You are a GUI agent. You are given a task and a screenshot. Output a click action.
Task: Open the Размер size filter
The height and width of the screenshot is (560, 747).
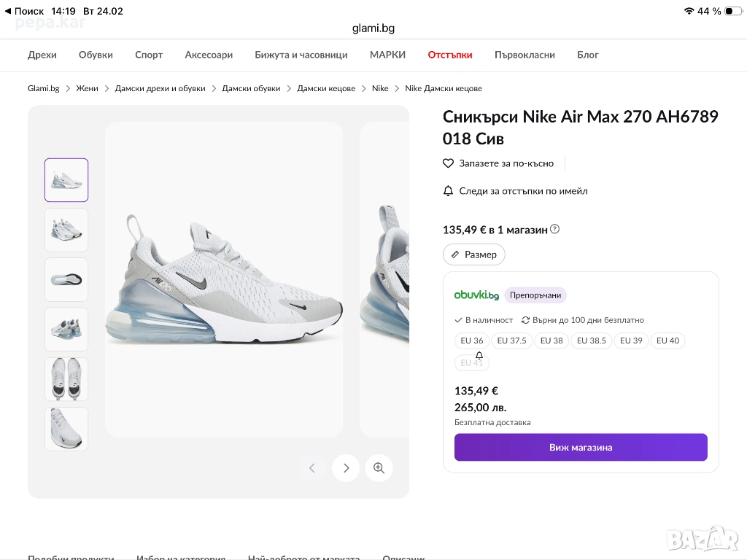click(x=473, y=254)
